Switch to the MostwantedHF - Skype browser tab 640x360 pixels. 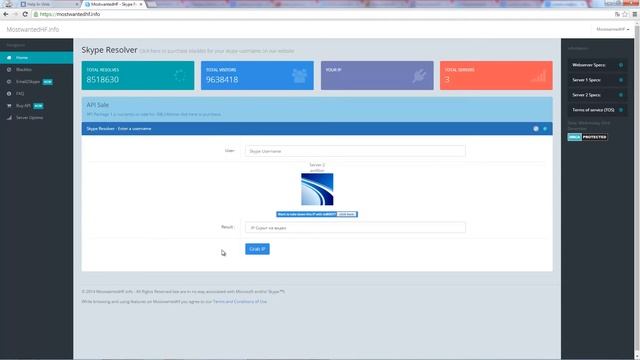point(113,4)
